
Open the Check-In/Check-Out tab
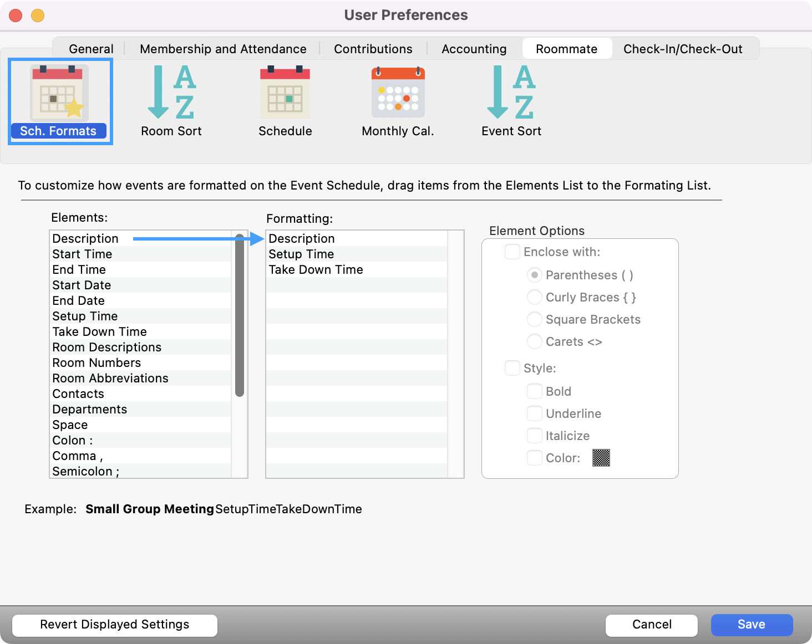tap(682, 49)
